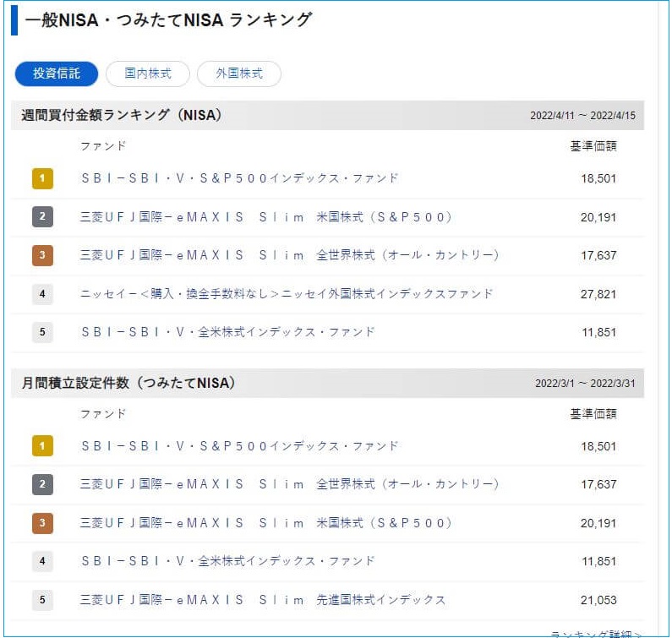Click grey rank 2 badge in つみたてNISA ranking
The width and height of the screenshot is (672, 638).
[x=42, y=484]
